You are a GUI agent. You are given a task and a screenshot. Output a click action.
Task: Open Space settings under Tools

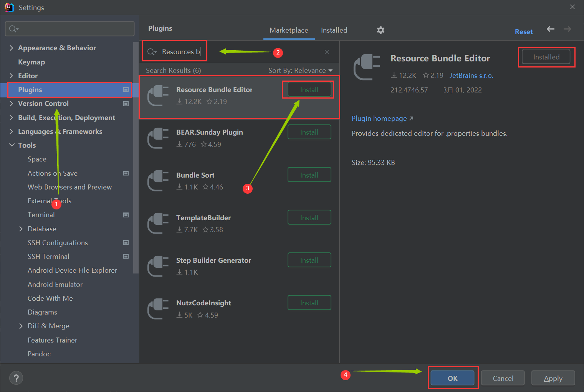(37, 159)
